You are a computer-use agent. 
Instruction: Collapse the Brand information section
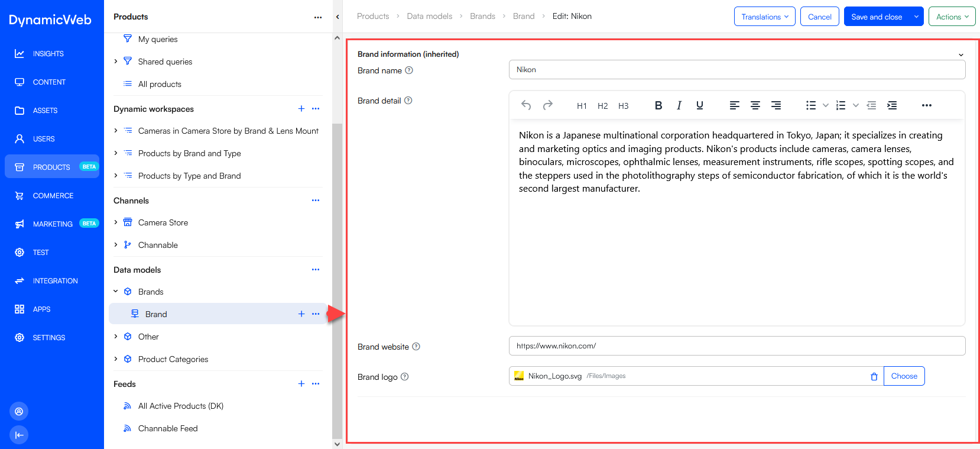point(961,54)
